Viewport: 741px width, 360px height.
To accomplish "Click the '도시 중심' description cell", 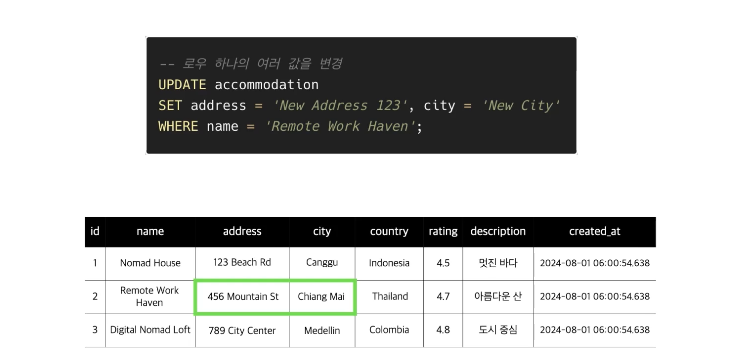I will click(498, 330).
